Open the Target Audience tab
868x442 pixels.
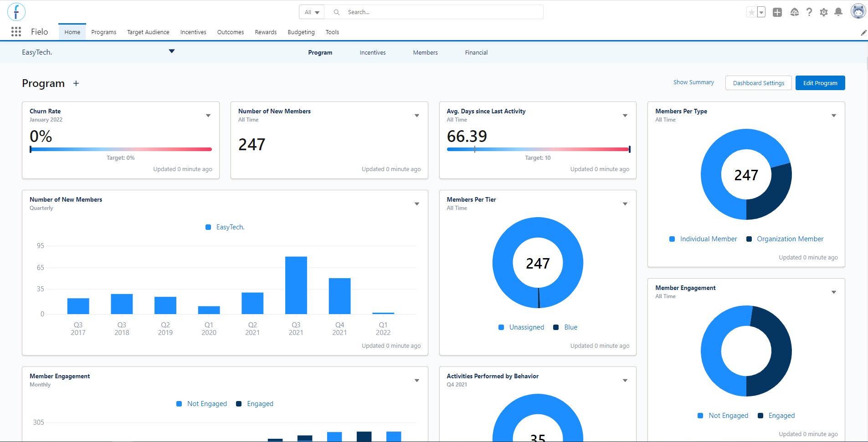tap(148, 32)
